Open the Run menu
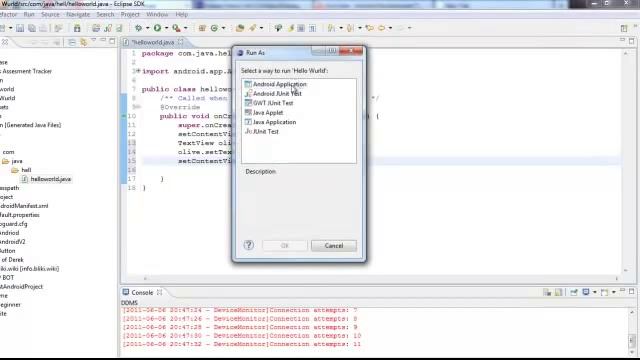This screenshot has width=640, height=360. 29,14
